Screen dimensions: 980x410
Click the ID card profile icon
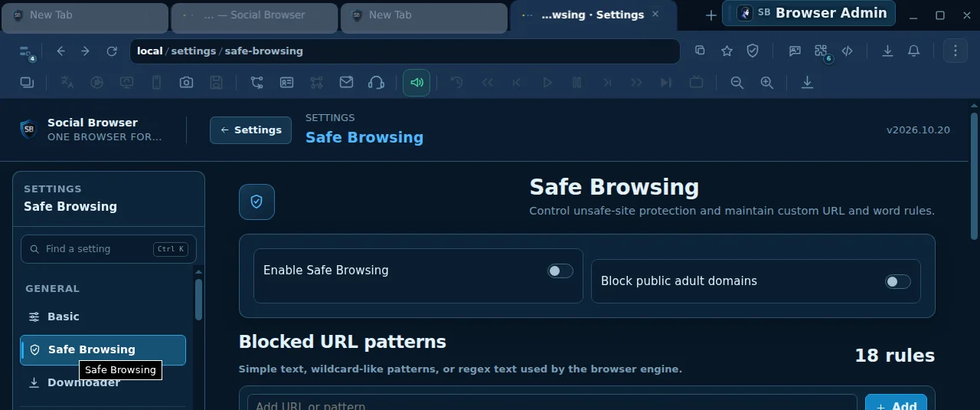(x=286, y=83)
